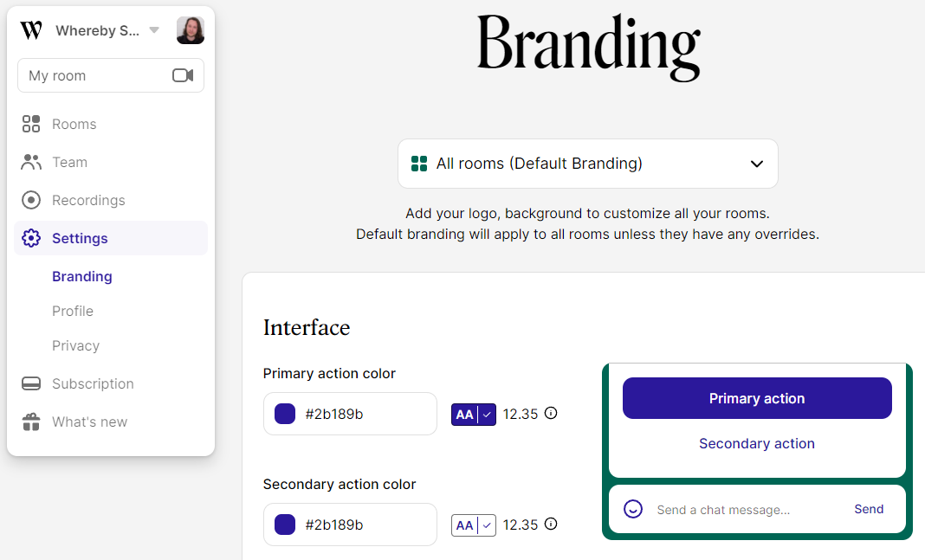Click the Secondary action link
Image resolution: width=925 pixels, height=560 pixels.
tap(757, 443)
